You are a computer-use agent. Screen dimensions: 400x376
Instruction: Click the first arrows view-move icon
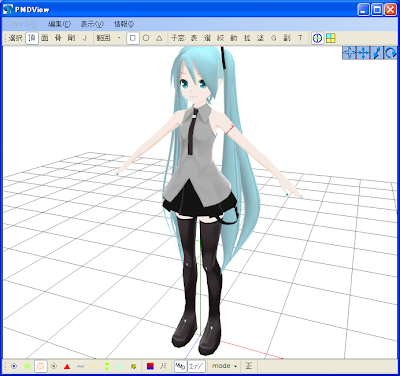click(x=349, y=53)
